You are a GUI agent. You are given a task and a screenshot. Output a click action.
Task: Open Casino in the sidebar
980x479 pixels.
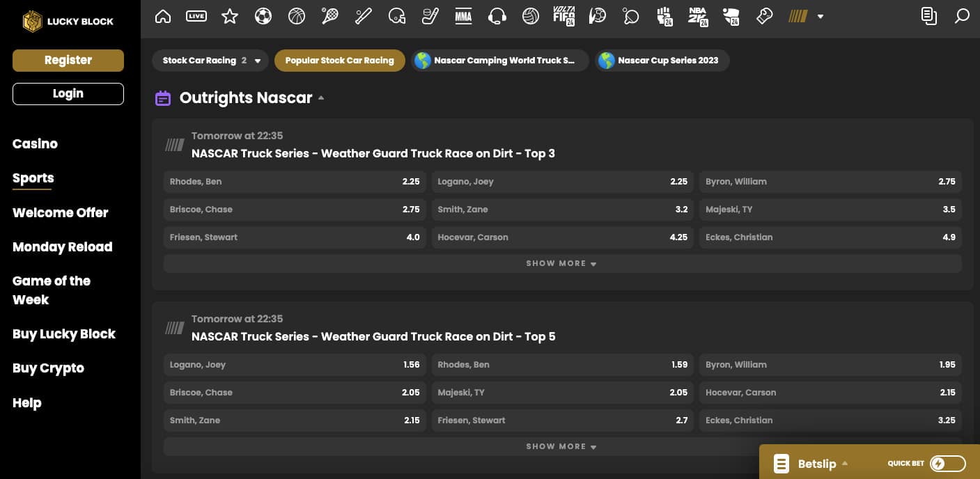click(35, 144)
